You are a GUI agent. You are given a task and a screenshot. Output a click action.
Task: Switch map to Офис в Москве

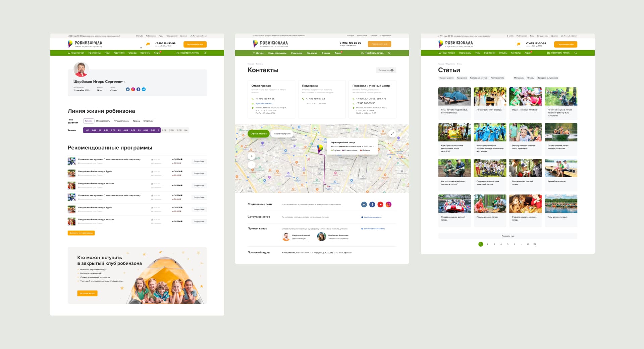tap(259, 134)
